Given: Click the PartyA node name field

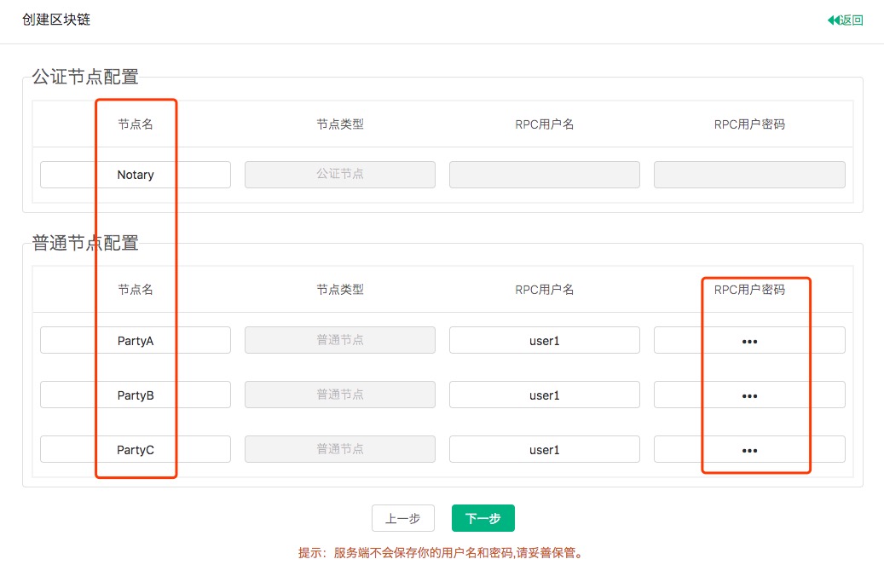Looking at the screenshot, I should [136, 341].
